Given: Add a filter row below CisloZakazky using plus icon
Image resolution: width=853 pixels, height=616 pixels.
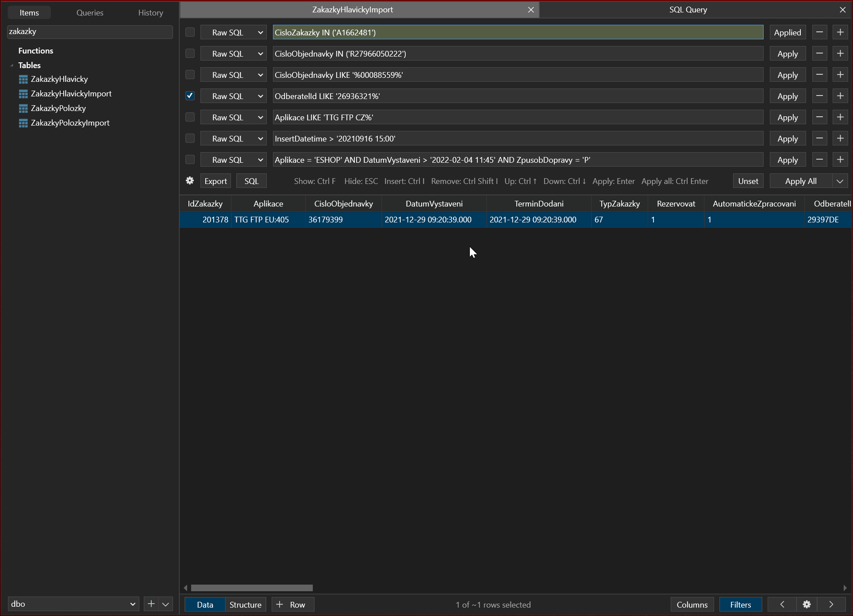Looking at the screenshot, I should 840,32.
